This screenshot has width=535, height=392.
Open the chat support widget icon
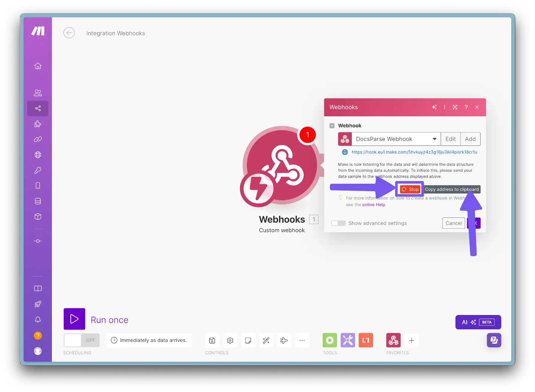(x=494, y=340)
